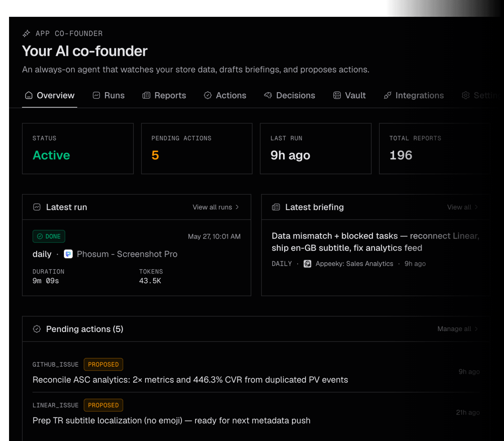Click the sparkle icon beside APP CO-FOUNDER
The width and height of the screenshot is (504, 441).
click(26, 34)
